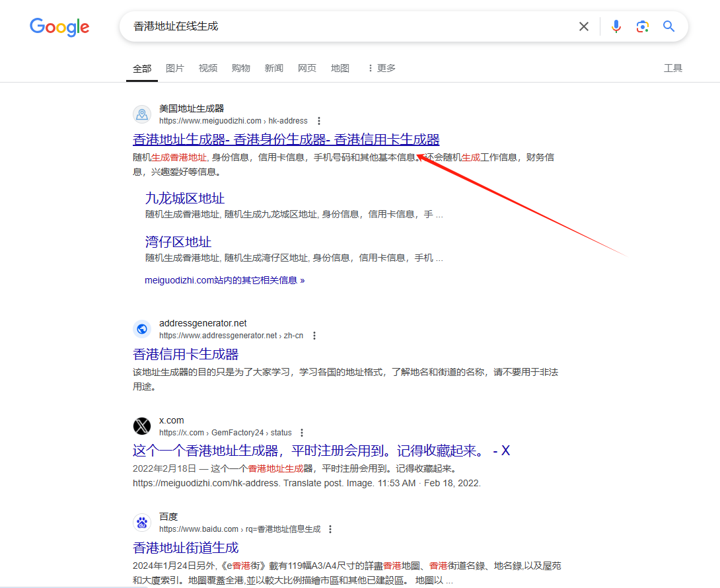Click the x.com site favicon

(x=142, y=426)
